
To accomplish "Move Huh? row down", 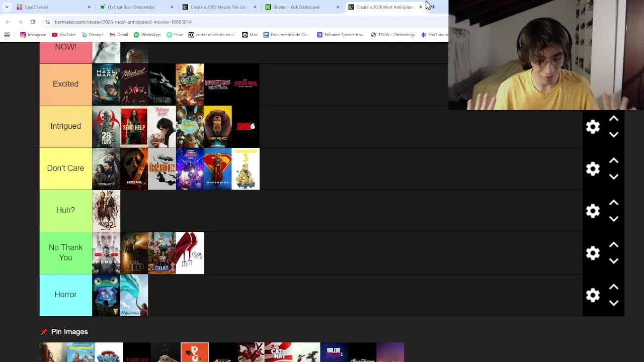I will (614, 219).
